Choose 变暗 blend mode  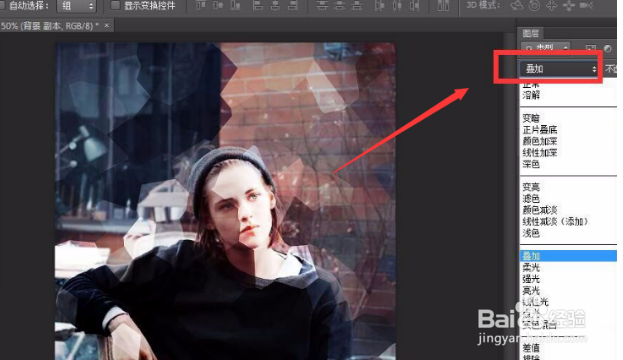tap(531, 118)
